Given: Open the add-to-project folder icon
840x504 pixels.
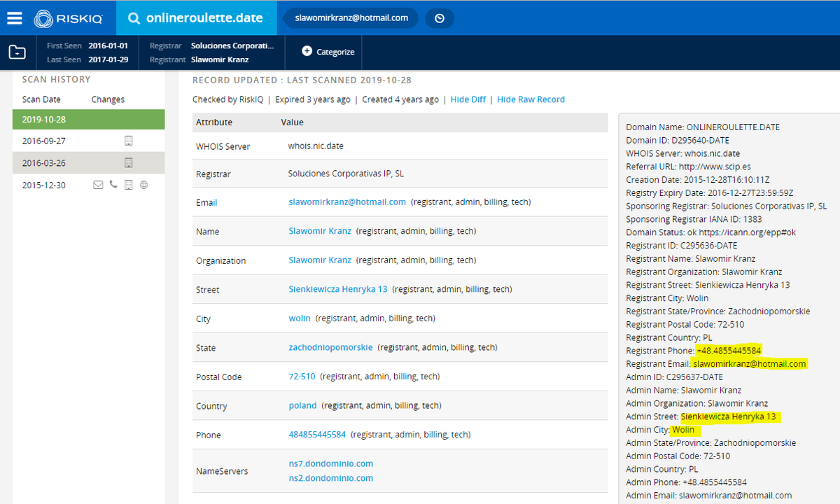Looking at the screenshot, I should click(17, 52).
